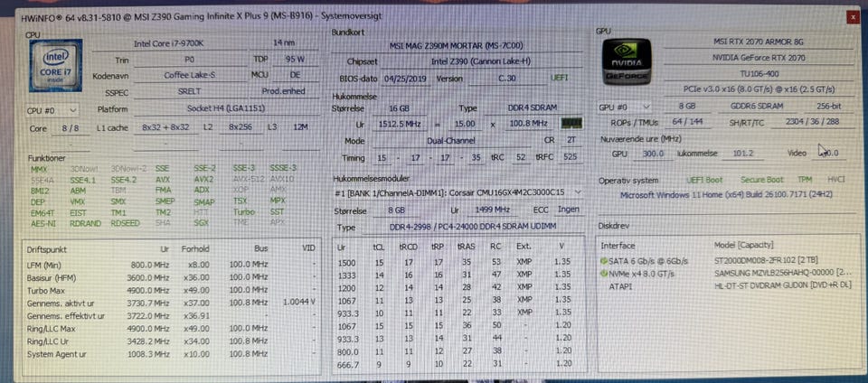Click the 1.0044 V VID value
Image resolution: width=868 pixels, height=383 pixels.
(299, 303)
